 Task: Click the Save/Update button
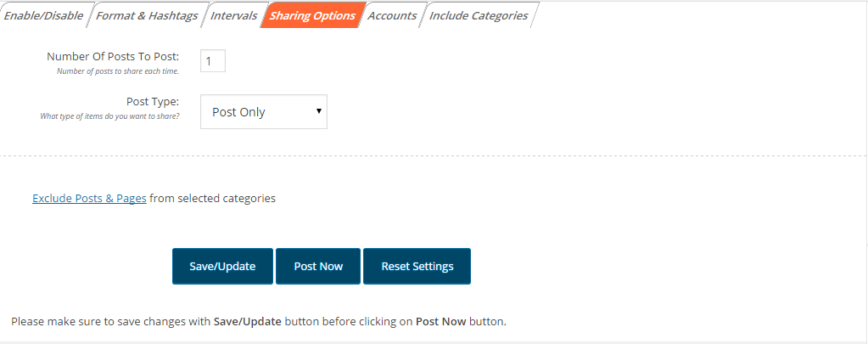(222, 267)
